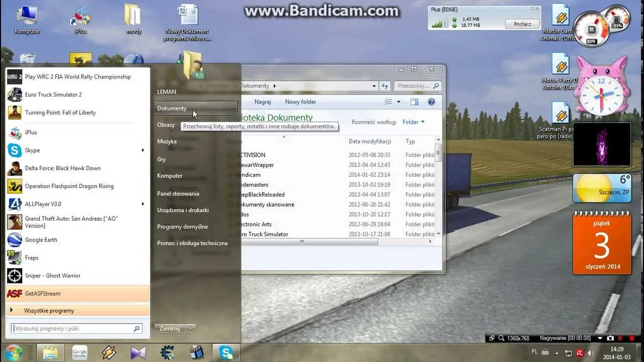644x362 pixels.
Task: Open Komputer from Start menu right pane
Action: click(170, 175)
